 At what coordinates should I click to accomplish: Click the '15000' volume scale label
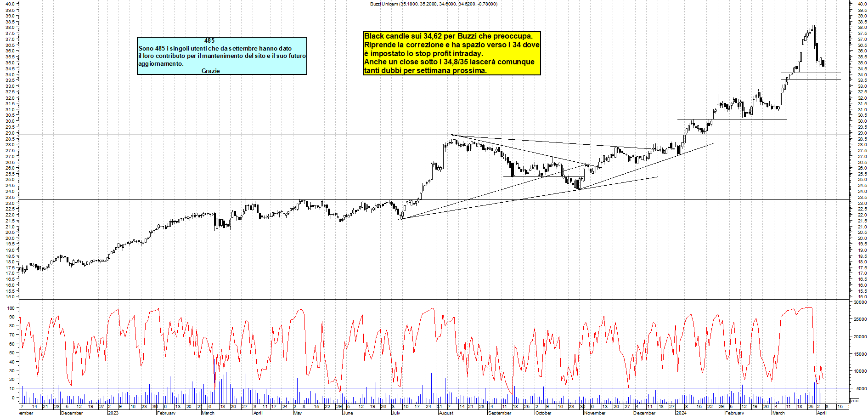point(860,354)
